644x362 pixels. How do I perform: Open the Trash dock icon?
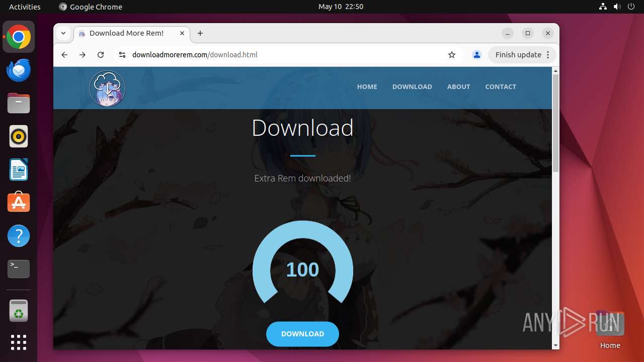[x=19, y=311]
